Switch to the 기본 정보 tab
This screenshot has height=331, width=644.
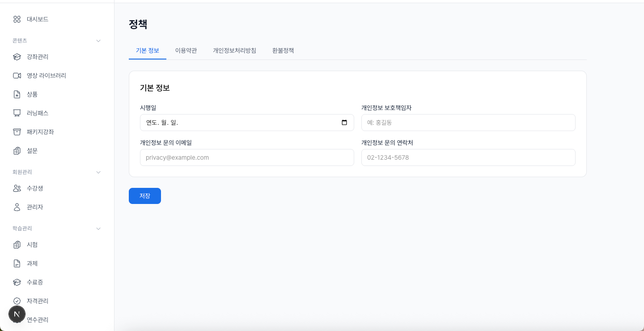(x=148, y=51)
